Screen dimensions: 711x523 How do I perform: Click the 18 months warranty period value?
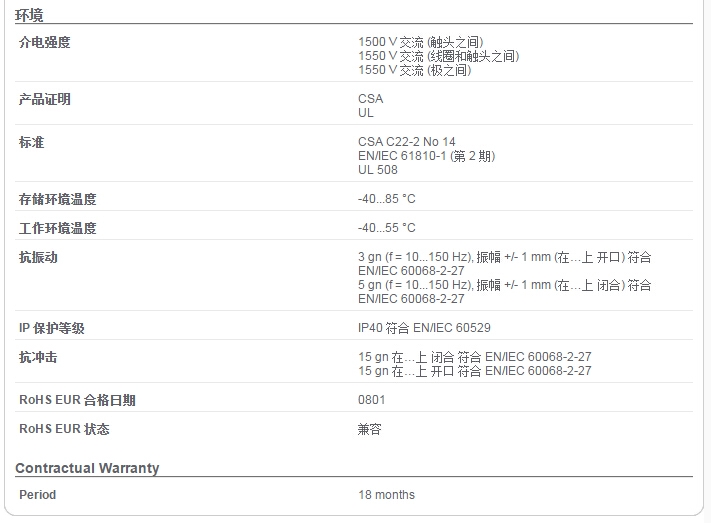386,495
